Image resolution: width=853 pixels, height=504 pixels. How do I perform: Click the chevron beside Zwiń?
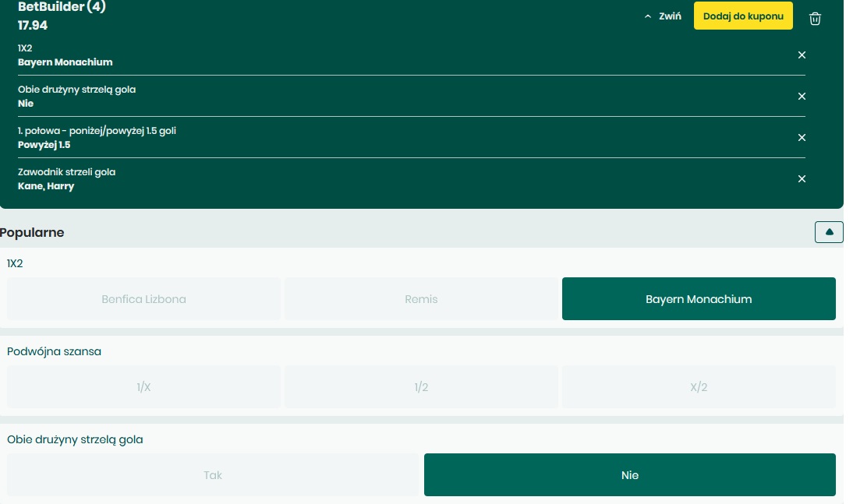click(x=647, y=16)
